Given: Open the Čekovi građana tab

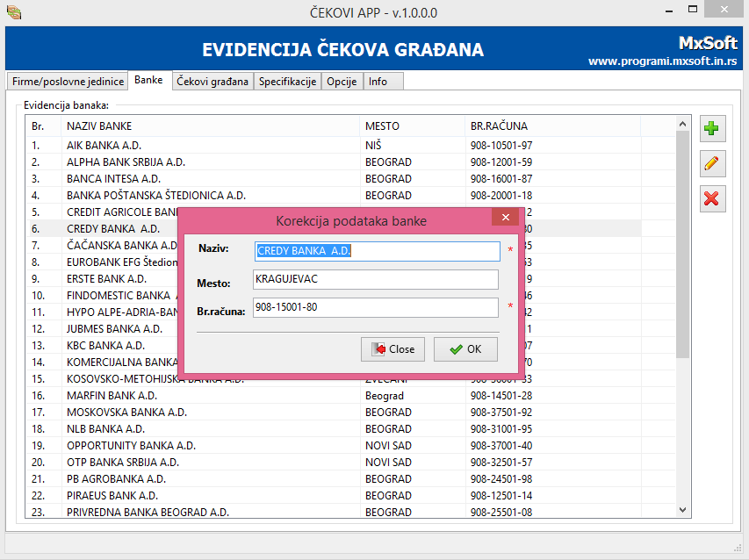Looking at the screenshot, I should tap(212, 82).
